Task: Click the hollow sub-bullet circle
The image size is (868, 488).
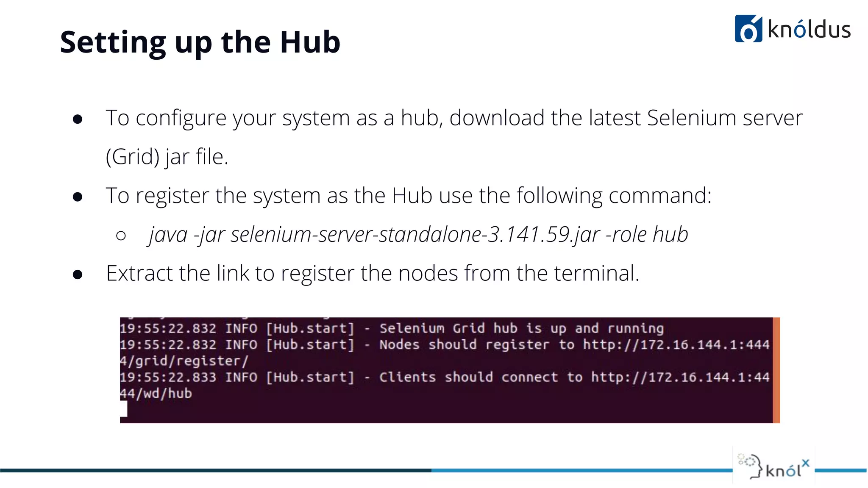Action: click(x=121, y=236)
